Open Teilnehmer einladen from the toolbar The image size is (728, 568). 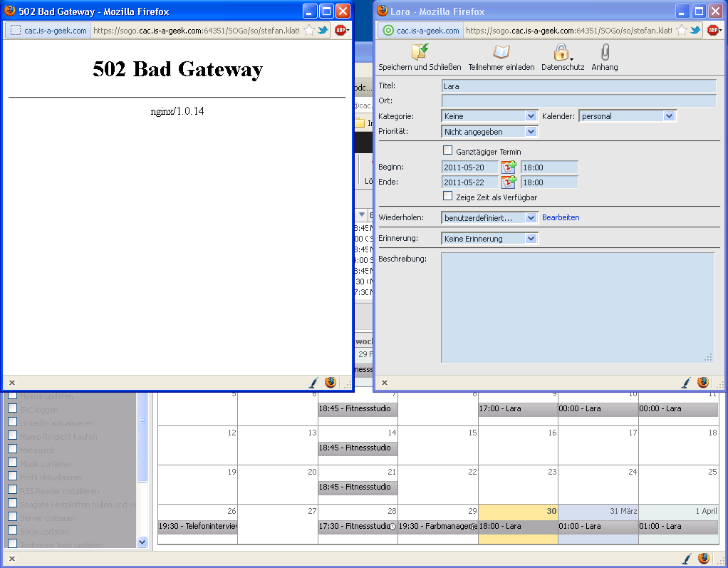[501, 53]
